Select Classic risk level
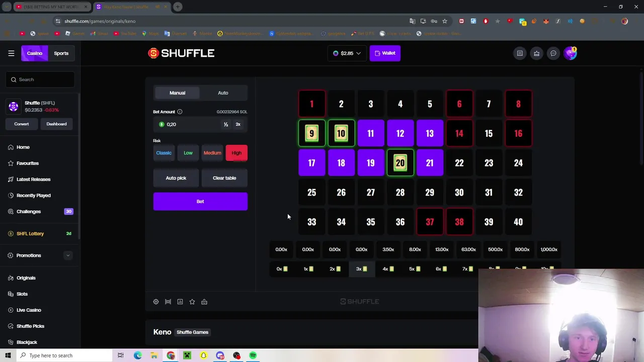Viewport: 644px width, 362px height. pyautogui.click(x=164, y=153)
